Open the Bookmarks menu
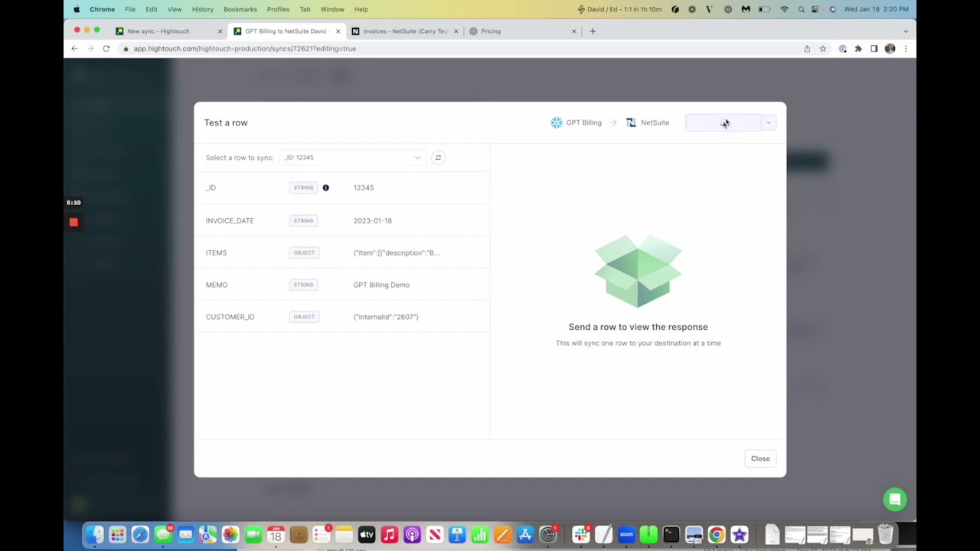Screen dimensions: 980x551 click(240, 9)
